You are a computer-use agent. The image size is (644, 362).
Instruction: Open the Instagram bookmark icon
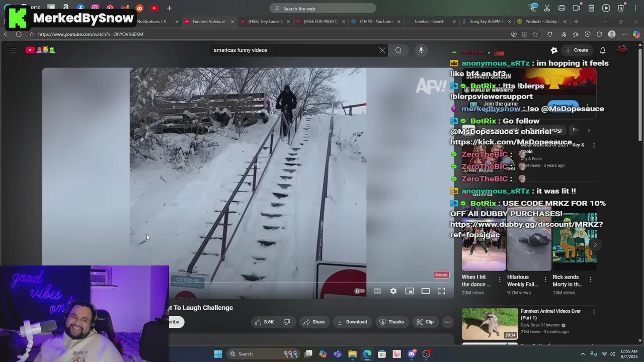[95, 8]
